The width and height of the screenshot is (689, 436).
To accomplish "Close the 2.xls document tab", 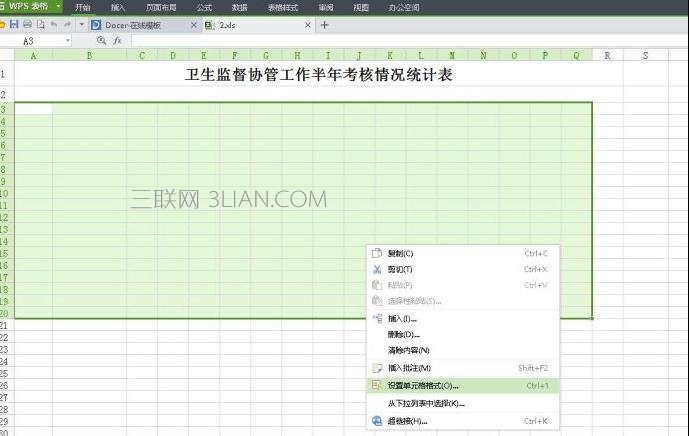I will click(308, 25).
